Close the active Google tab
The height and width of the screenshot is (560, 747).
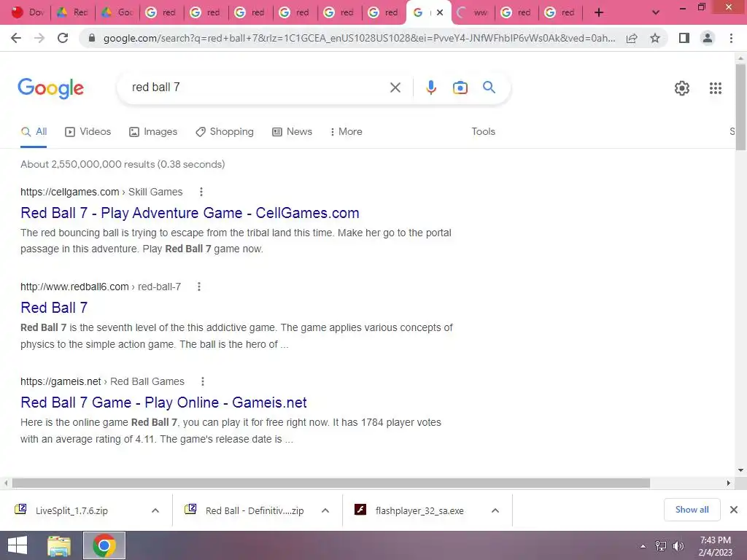point(440,13)
